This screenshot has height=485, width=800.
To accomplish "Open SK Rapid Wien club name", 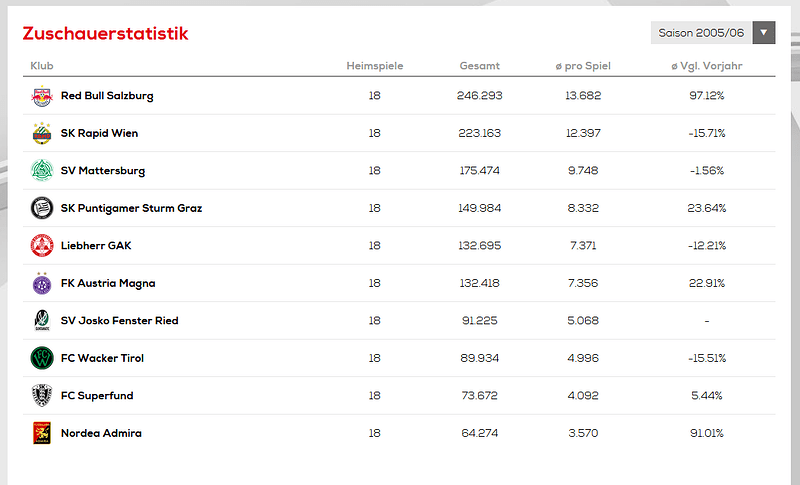I will click(x=99, y=133).
